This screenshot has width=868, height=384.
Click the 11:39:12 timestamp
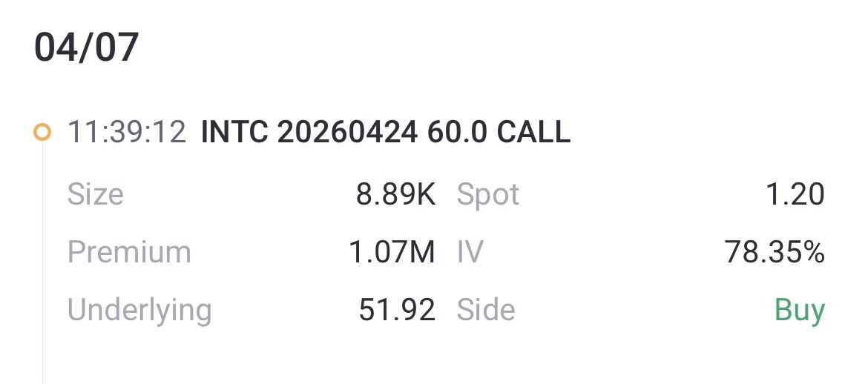pyautogui.click(x=126, y=133)
